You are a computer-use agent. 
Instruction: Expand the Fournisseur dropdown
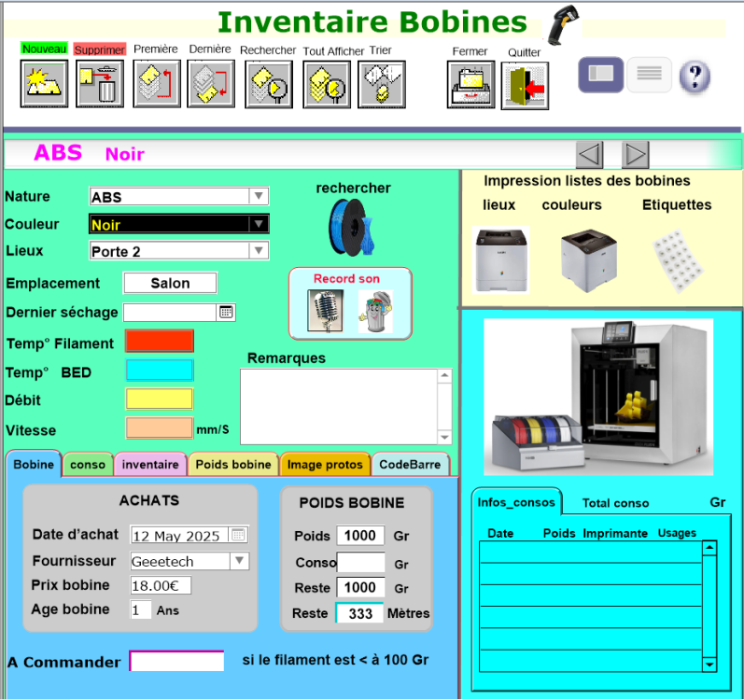(x=240, y=561)
